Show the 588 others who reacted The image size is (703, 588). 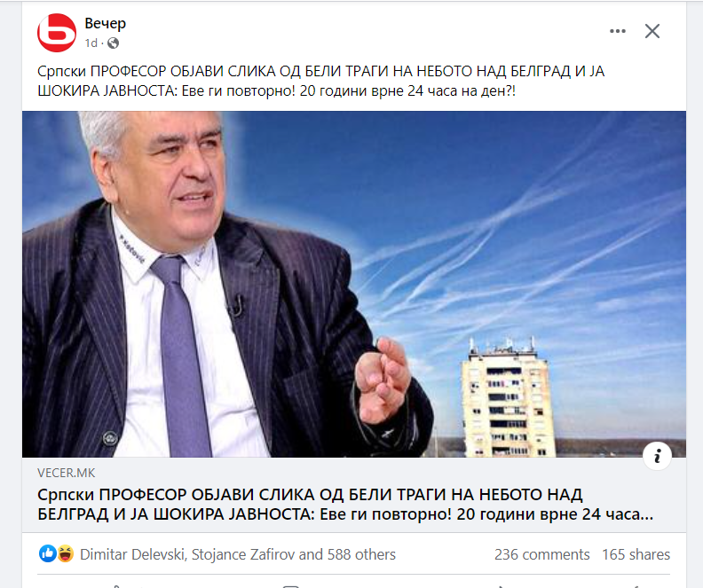(x=361, y=554)
